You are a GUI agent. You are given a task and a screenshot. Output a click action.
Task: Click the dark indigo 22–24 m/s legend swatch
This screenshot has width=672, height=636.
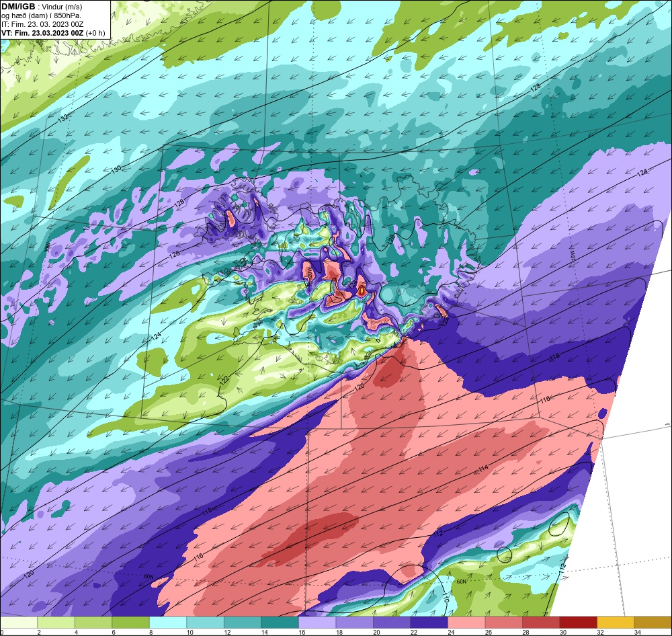coord(429,623)
